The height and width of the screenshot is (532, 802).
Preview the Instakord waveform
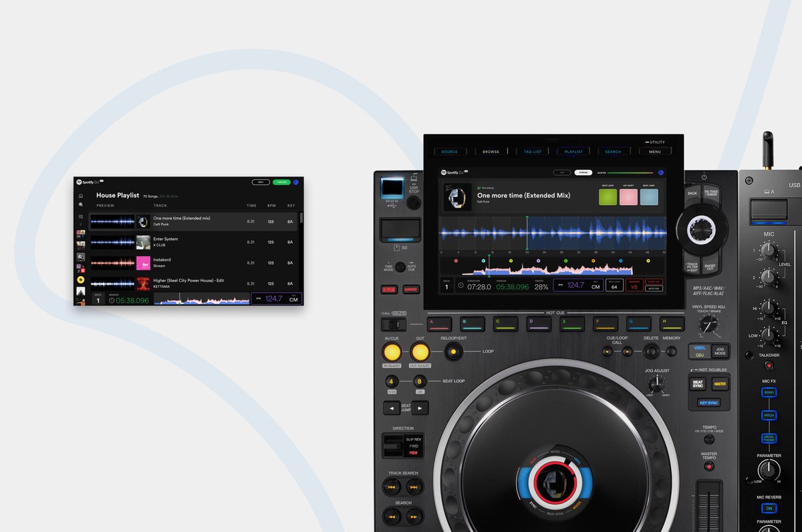[x=112, y=263]
